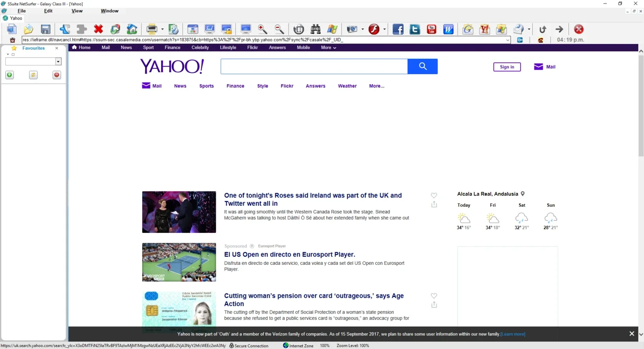Go forward with the grey puzzle-piece icon
The width and height of the screenshot is (644, 349).
[82, 29]
